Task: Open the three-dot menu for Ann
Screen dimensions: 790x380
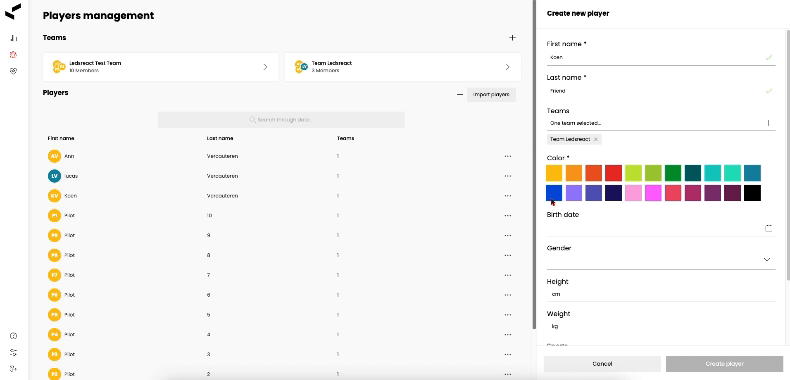Action: click(507, 156)
